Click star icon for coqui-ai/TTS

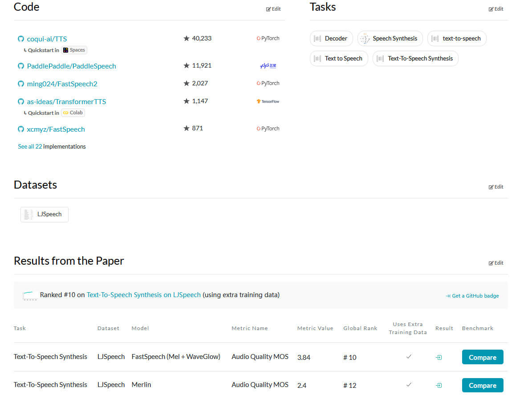(x=186, y=38)
